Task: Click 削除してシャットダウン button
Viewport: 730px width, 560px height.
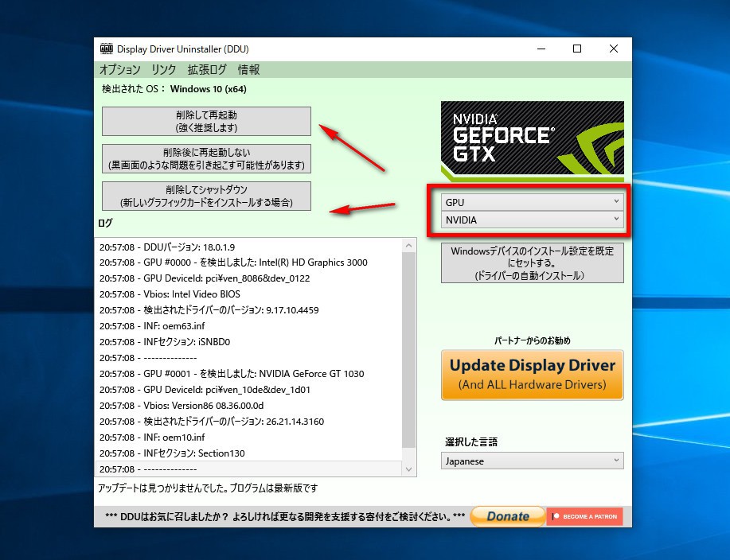Action: click(206, 196)
